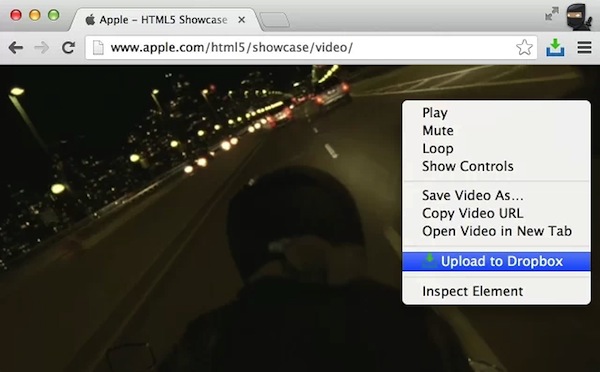600x372 pixels.
Task: Open the Dropbox download extension icon
Action: click(555, 47)
